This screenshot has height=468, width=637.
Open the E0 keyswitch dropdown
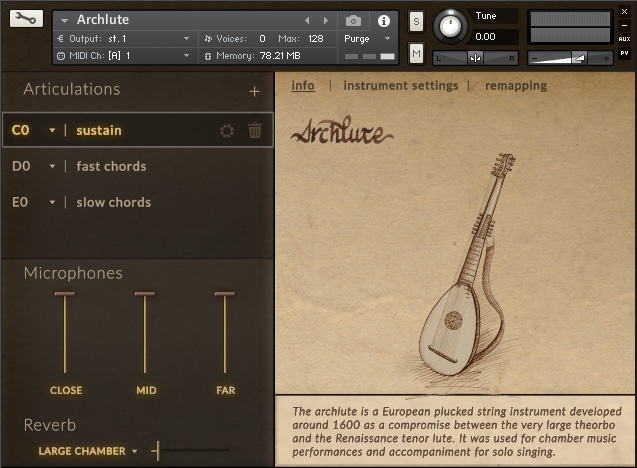(x=52, y=202)
